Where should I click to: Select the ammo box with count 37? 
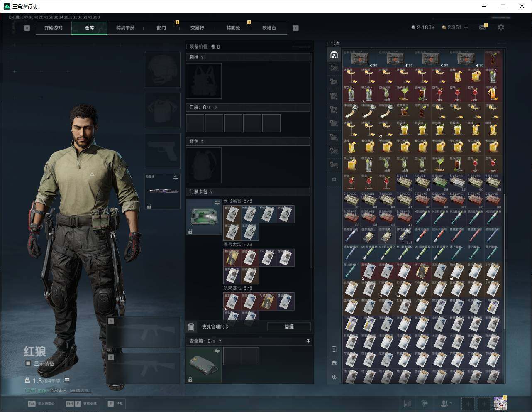tap(422, 183)
